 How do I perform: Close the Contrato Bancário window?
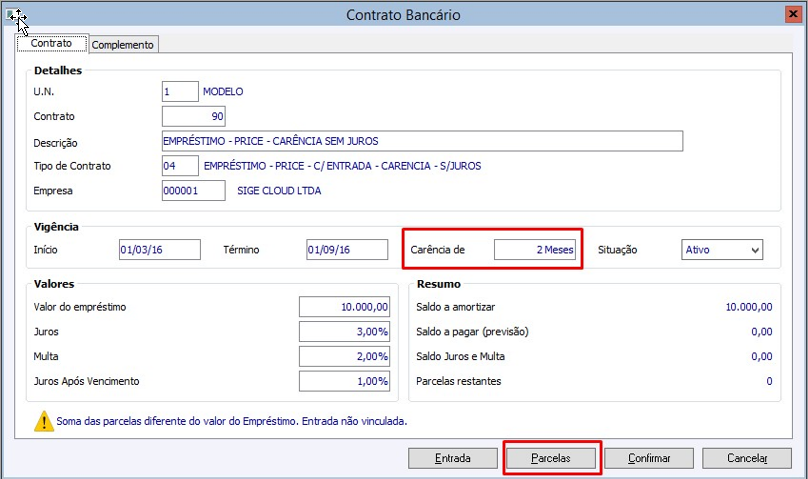(791, 14)
